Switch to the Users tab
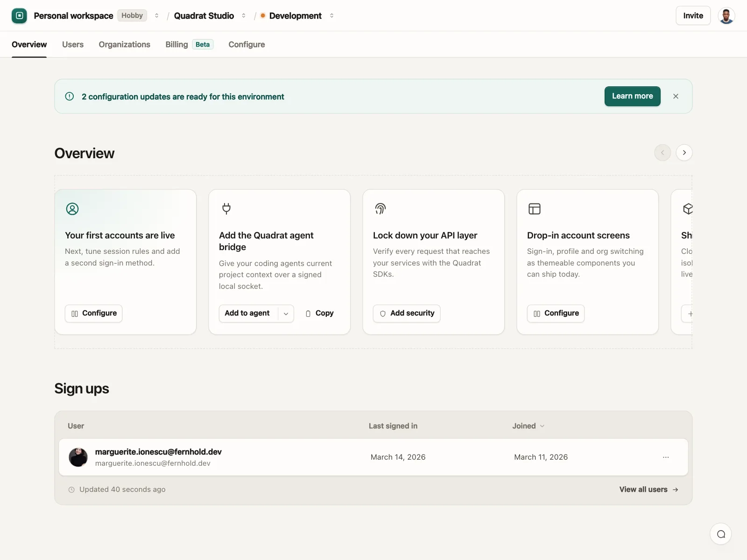The width and height of the screenshot is (747, 560). 73,44
